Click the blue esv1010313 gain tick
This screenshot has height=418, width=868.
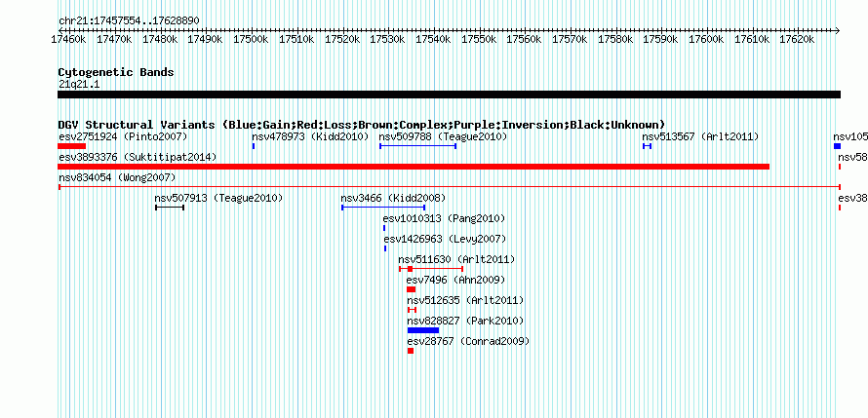tap(384, 228)
